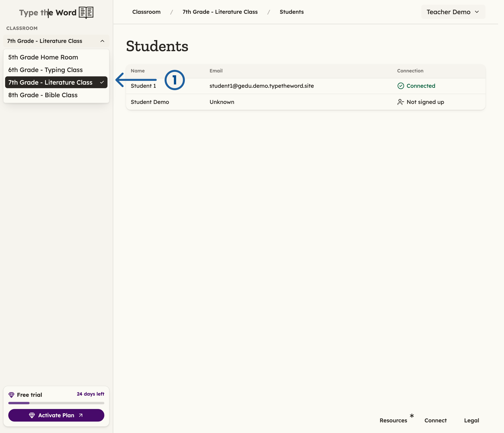Screen dimensions: 504x433
Task: Click the Connection column header
Action: pyautogui.click(x=410, y=71)
